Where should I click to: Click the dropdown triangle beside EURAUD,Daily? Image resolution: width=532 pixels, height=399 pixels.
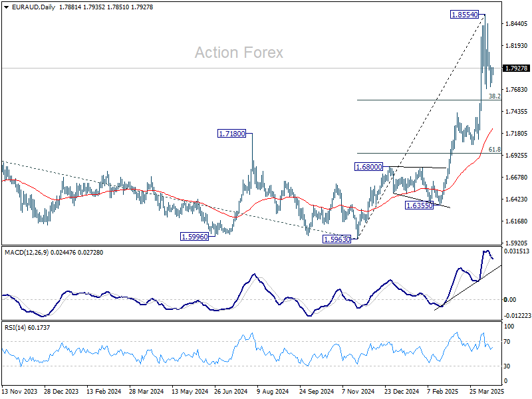(6, 7)
